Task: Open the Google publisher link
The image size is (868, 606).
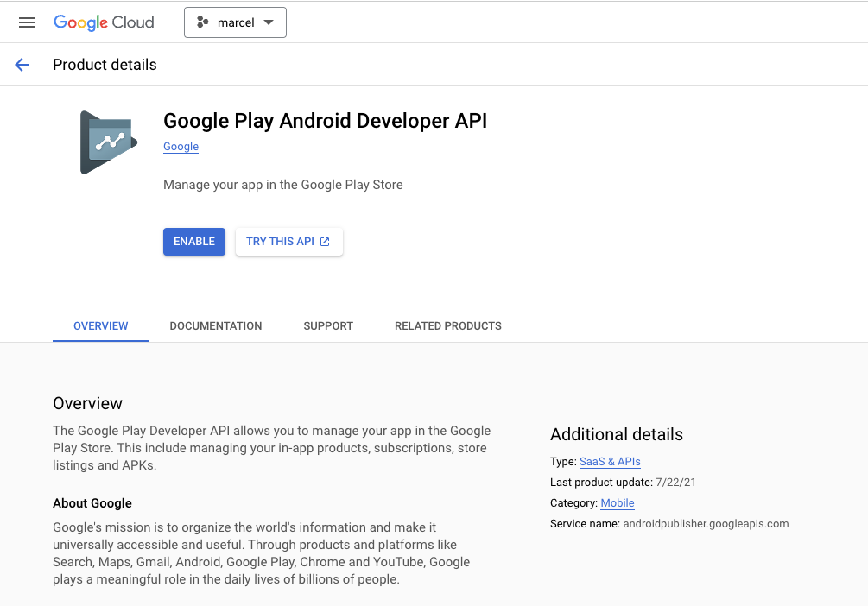Action: (181, 147)
